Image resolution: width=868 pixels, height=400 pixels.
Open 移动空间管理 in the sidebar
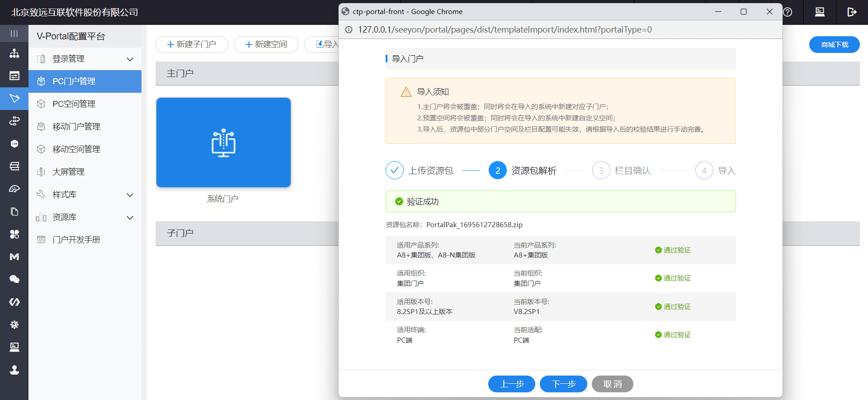point(85,149)
